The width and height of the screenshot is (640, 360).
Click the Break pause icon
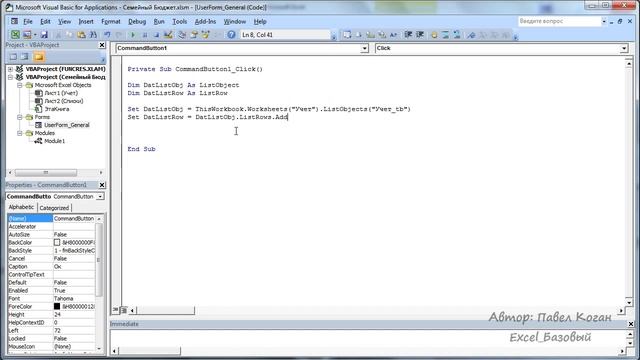pos(144,35)
